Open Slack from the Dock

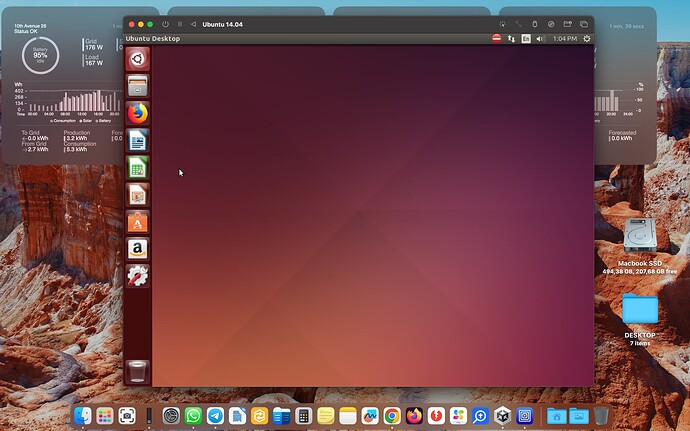click(458, 416)
